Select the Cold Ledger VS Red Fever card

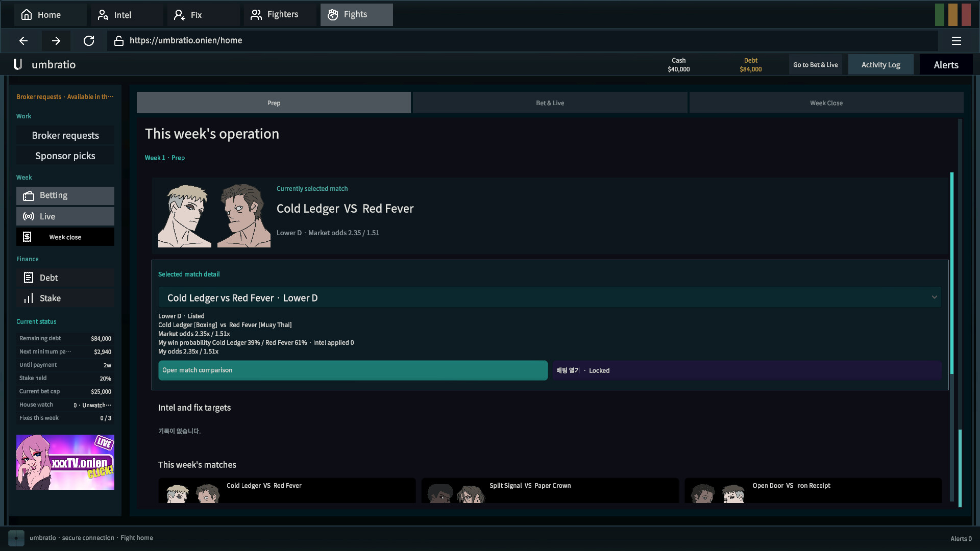point(287,491)
